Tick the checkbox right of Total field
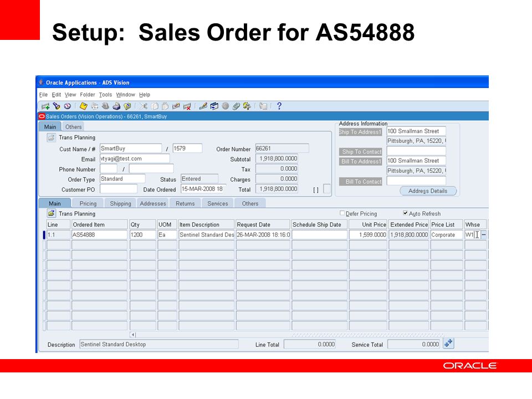The height and width of the screenshot is (399, 532). (x=327, y=188)
